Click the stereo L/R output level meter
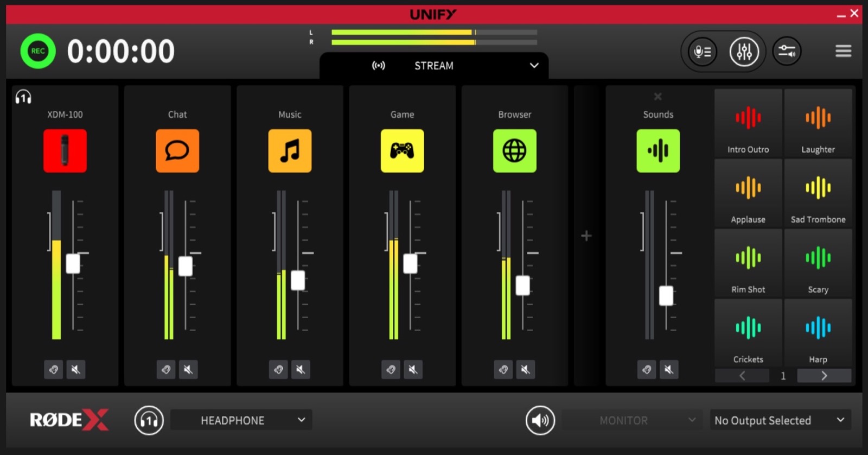Viewport: 868px width, 455px height. (434, 37)
